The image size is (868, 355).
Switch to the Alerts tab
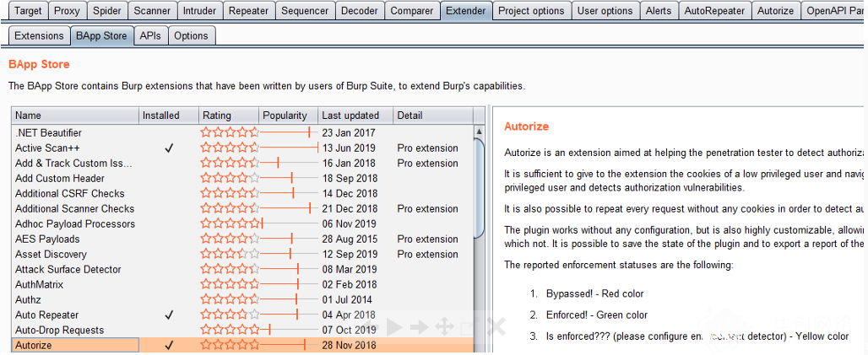[659, 10]
